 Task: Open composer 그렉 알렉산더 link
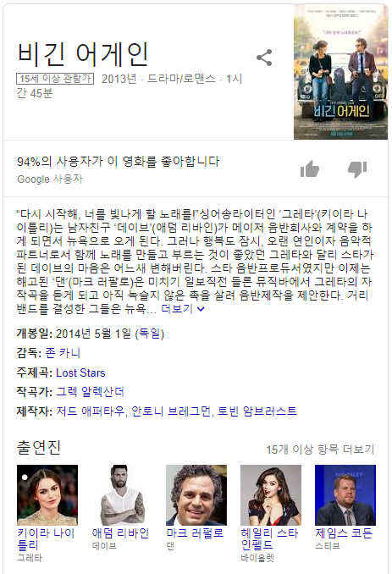(x=90, y=392)
